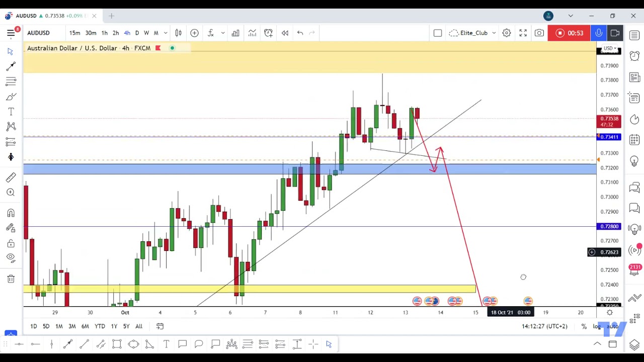The width and height of the screenshot is (644, 362).
Task: Start bar replay with the rewind icon
Action: (285, 33)
